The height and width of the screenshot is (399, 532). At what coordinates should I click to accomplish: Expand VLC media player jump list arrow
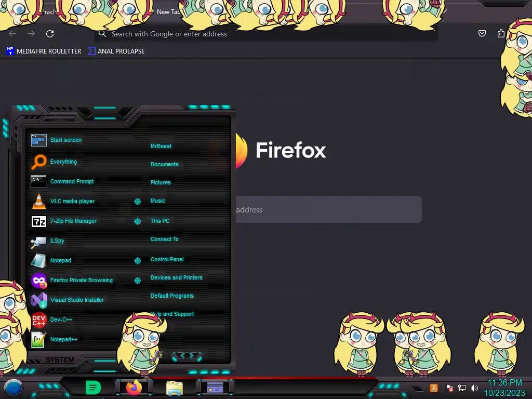137,202
